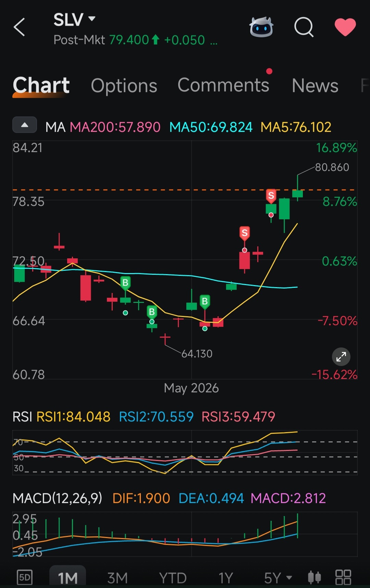The height and width of the screenshot is (588, 370).
Task: Tap the -7.50% scale label
Action: (337, 321)
